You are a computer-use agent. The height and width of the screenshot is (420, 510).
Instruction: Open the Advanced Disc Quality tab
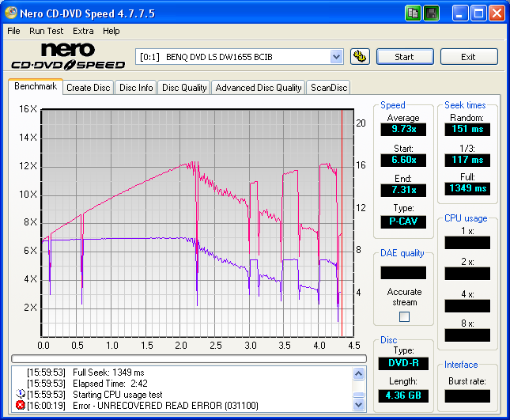coord(259,88)
